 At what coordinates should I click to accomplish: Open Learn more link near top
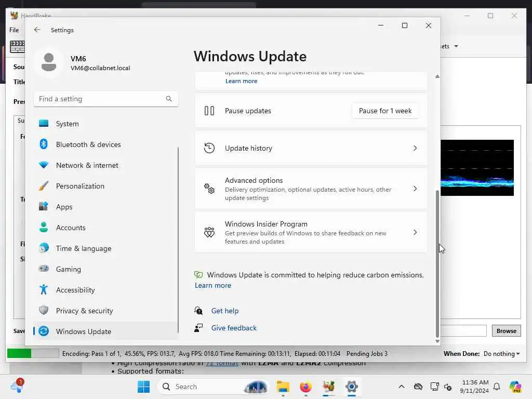pyautogui.click(x=241, y=81)
